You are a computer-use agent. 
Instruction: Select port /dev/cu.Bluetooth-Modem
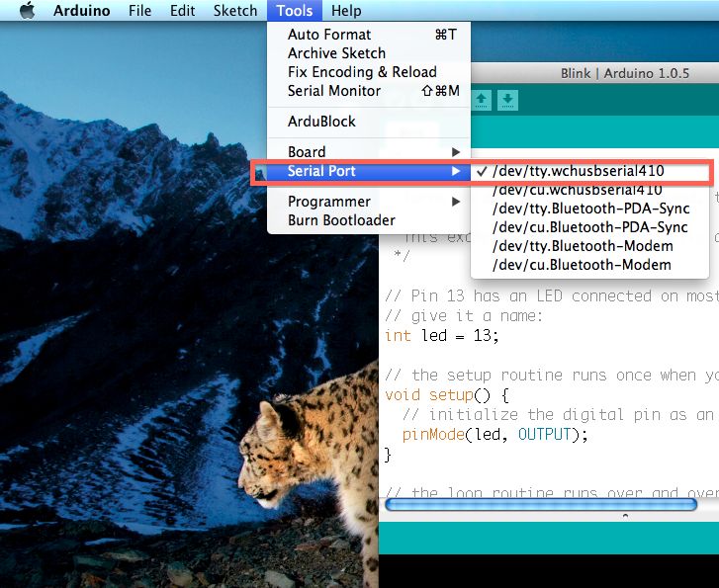click(589, 265)
